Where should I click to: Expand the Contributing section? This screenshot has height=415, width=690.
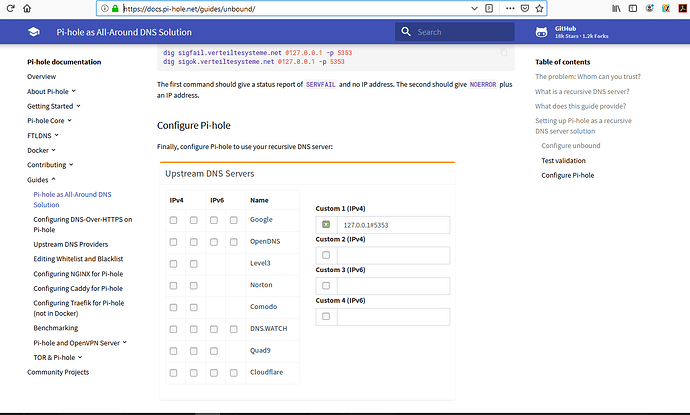click(50, 165)
